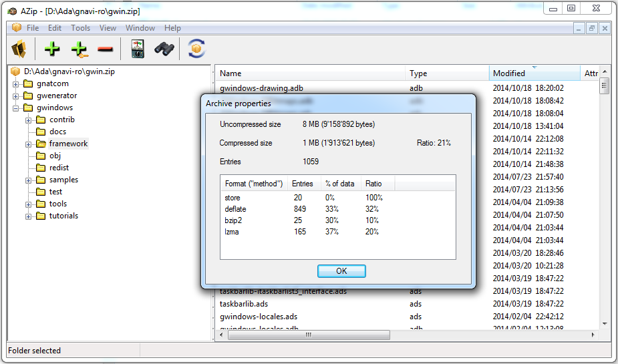Select gwindows-drawing.adb file row
Viewport: 618px width, 364px height.
tap(261, 88)
